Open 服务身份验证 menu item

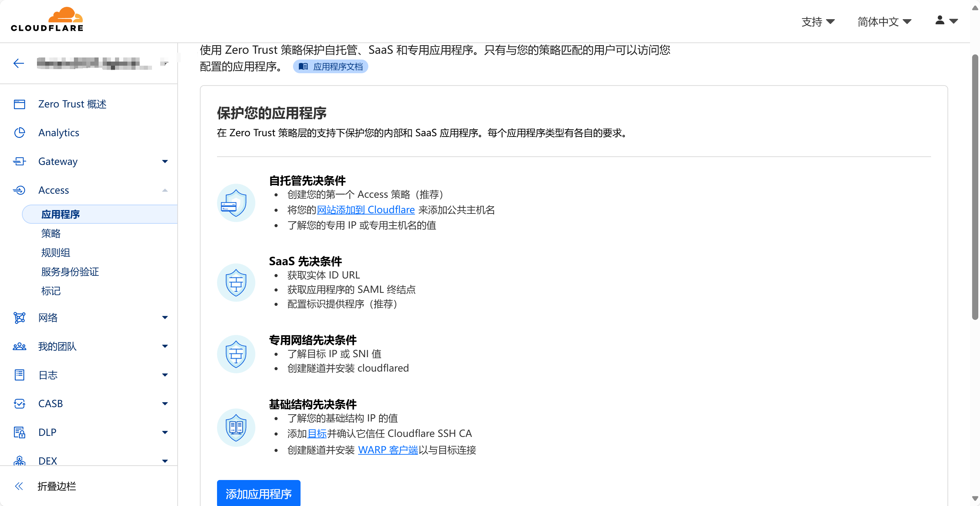tap(70, 272)
